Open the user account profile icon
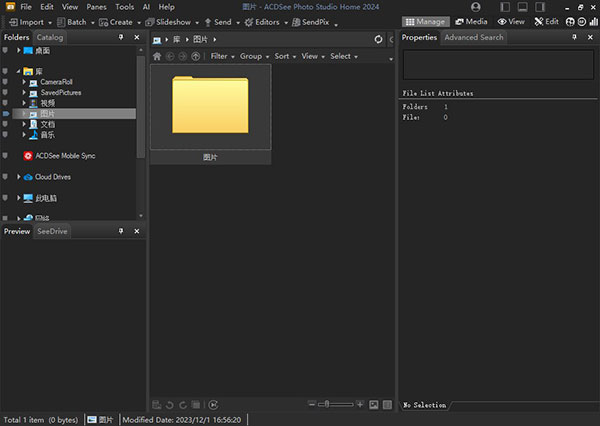The image size is (600, 426). (x=474, y=7)
